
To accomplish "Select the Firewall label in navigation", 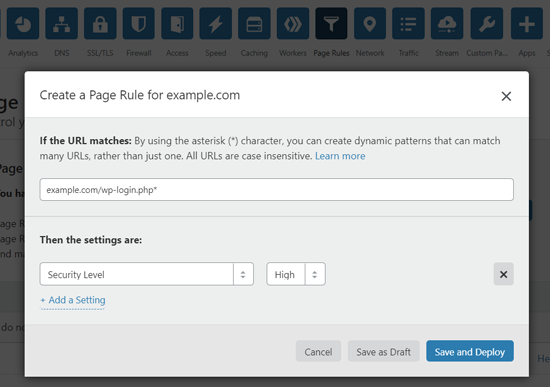I will pos(139,53).
